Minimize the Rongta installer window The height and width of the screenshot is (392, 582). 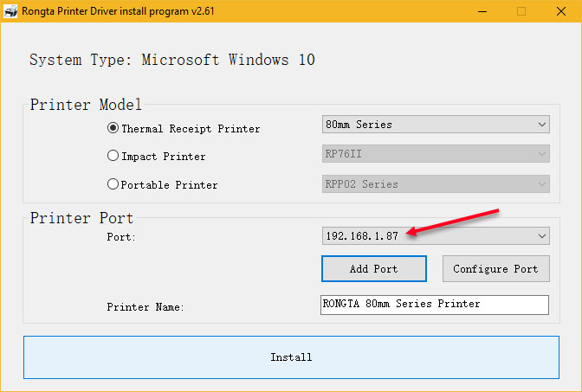tap(482, 11)
